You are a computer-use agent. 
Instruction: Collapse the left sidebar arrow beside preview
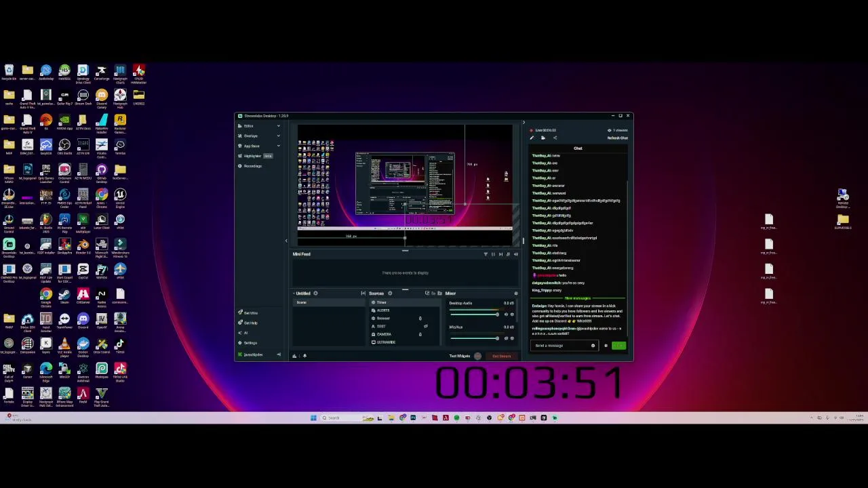[x=286, y=241]
